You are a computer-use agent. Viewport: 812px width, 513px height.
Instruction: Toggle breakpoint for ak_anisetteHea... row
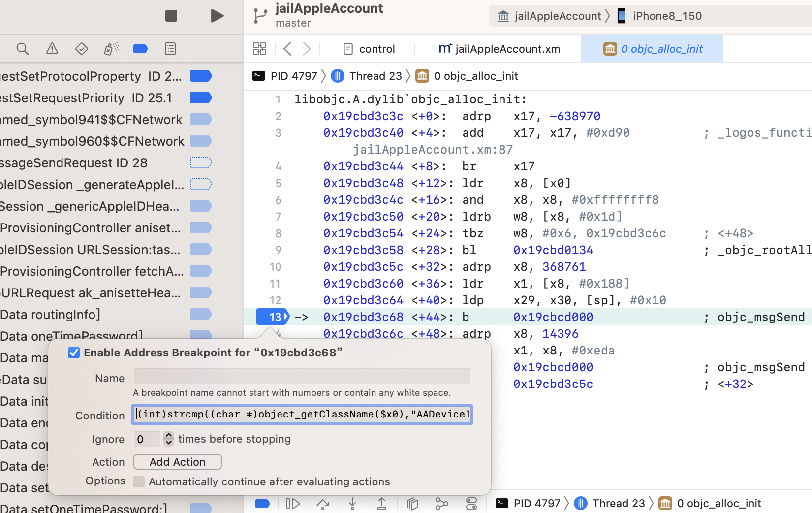click(201, 292)
